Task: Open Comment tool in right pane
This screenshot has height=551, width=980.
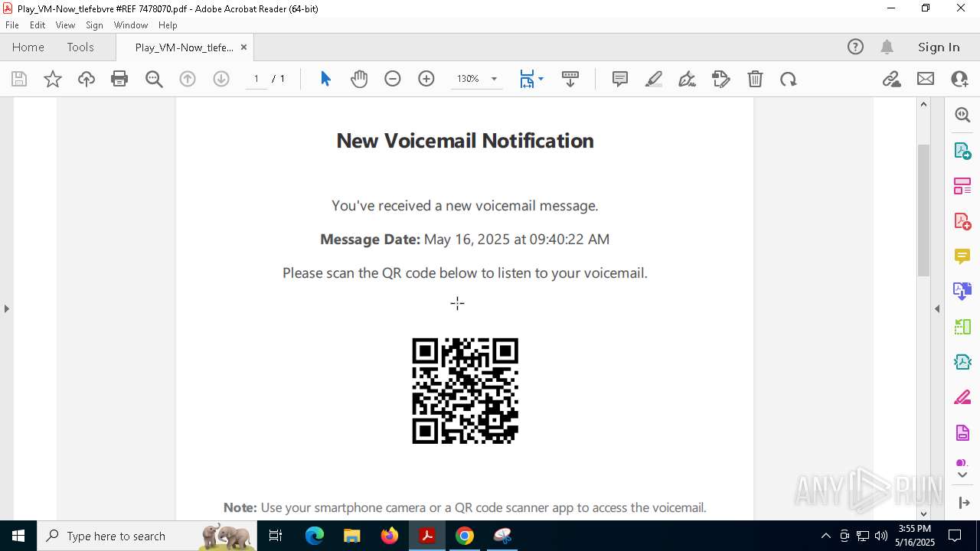Action: (962, 256)
